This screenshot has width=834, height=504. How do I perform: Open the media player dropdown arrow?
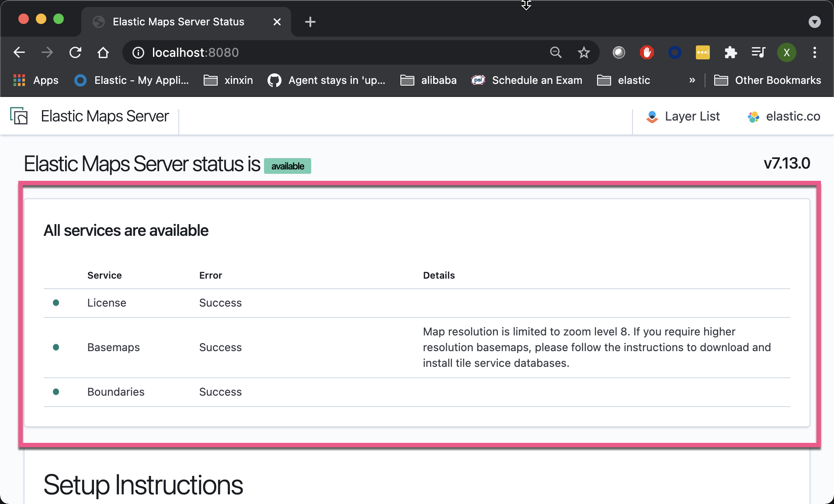point(814,21)
